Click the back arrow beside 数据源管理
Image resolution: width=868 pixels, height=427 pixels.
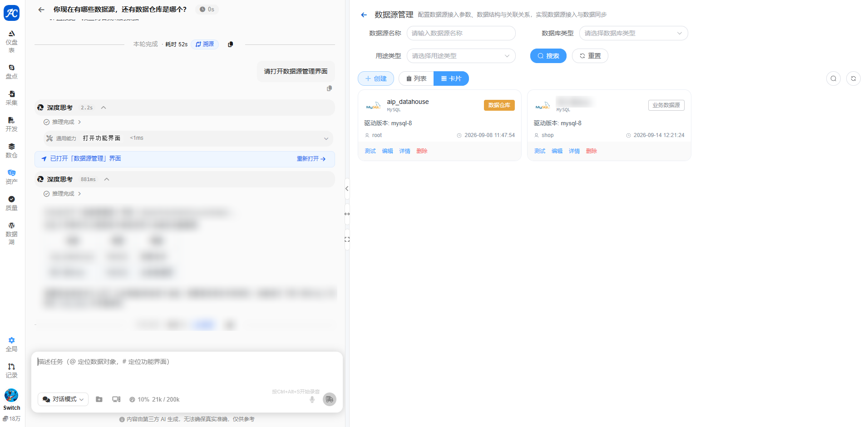coord(364,15)
